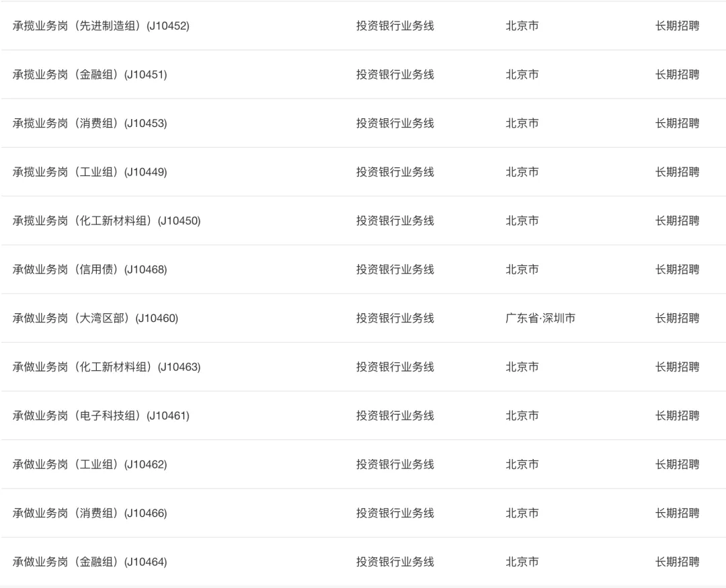Open job 承做业务岗（金融组）(J10464)
The image size is (726, 588).
(90, 562)
